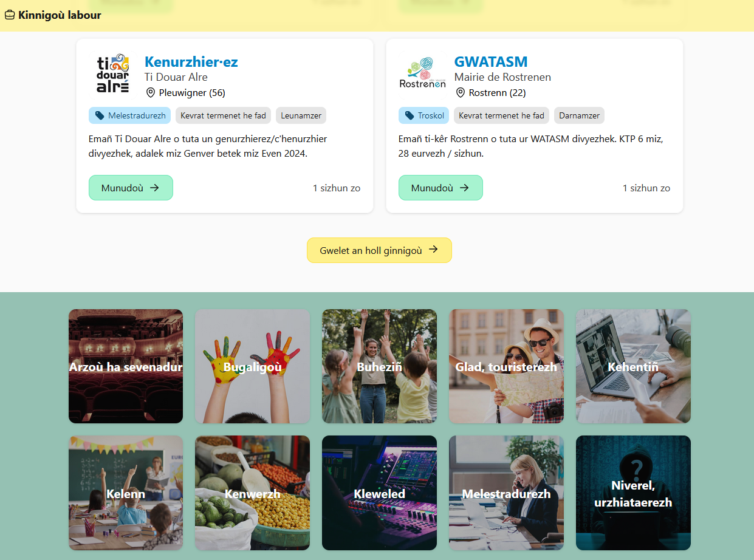Click the Kenurzhier·ez offer description text

click(x=208, y=146)
